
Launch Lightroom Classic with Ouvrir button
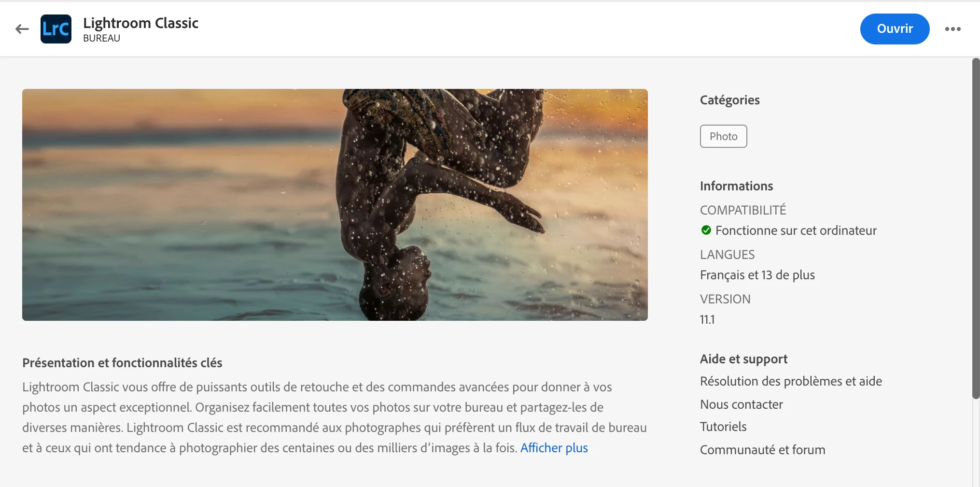pyautogui.click(x=895, y=29)
